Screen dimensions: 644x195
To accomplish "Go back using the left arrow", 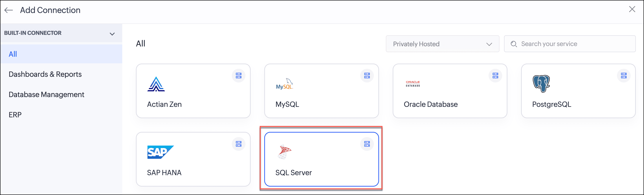I will pyautogui.click(x=9, y=10).
